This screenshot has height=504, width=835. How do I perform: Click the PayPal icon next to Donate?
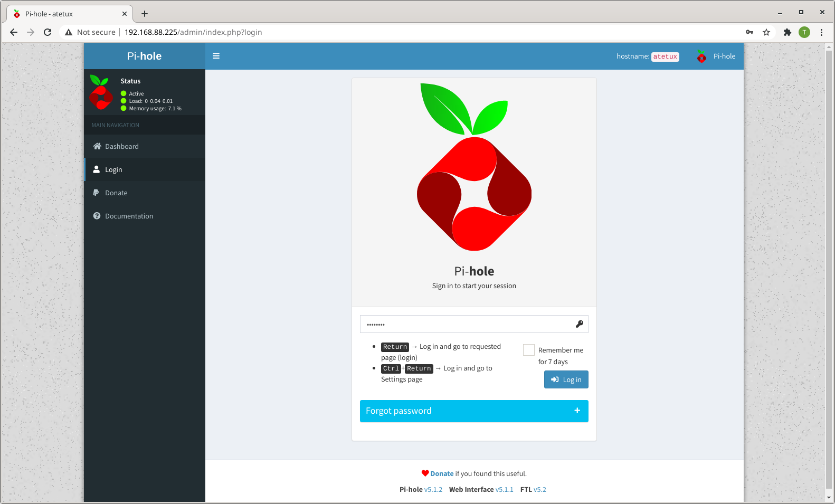[x=96, y=193]
